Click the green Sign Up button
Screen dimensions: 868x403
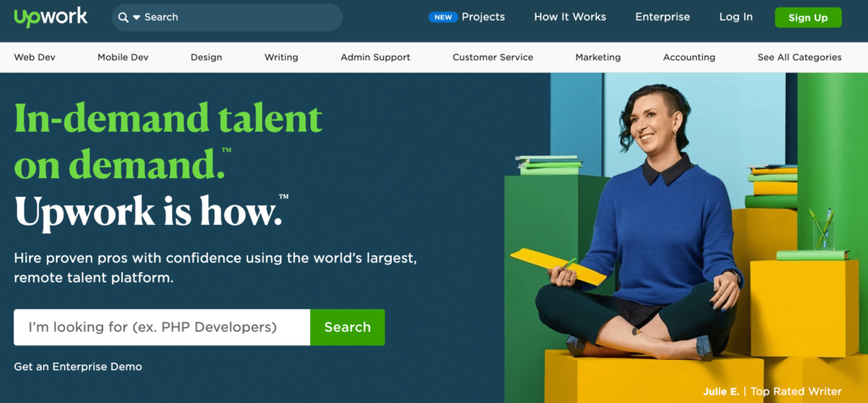point(808,18)
